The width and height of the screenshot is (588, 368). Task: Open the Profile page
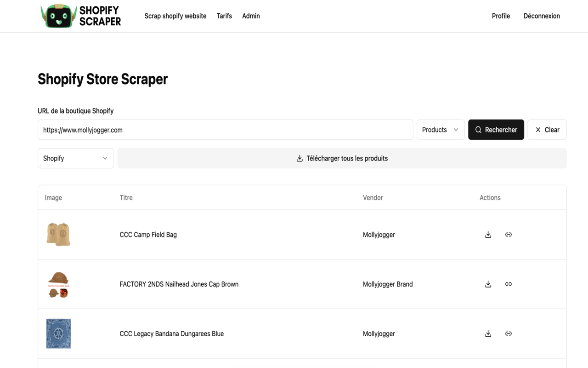click(501, 16)
